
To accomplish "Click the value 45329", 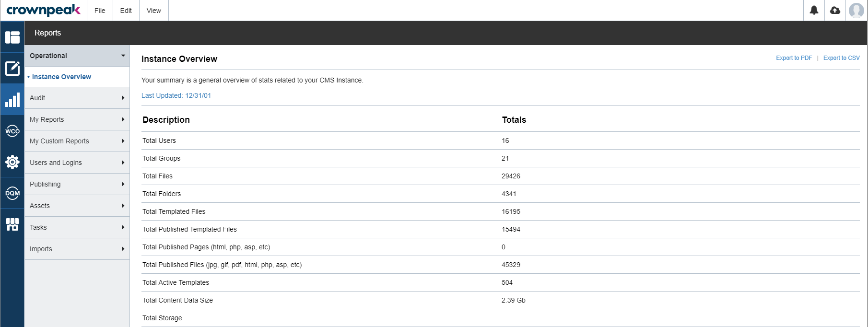I will click(511, 265).
